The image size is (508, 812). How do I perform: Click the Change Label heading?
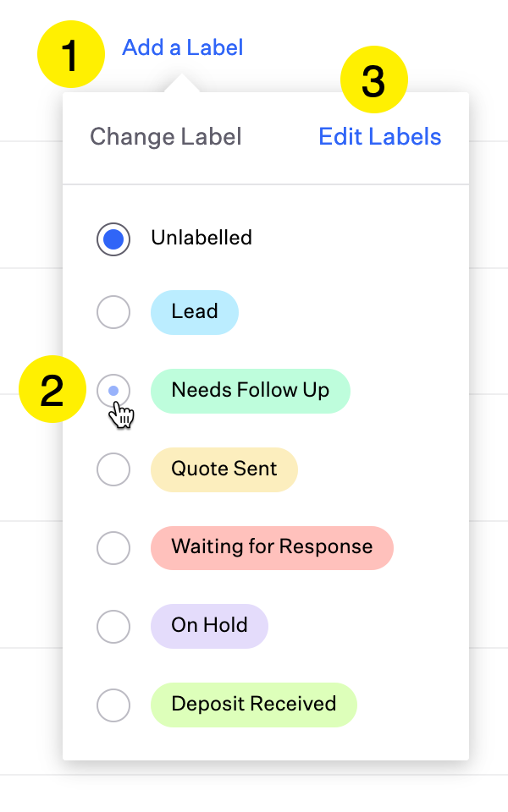tap(166, 137)
